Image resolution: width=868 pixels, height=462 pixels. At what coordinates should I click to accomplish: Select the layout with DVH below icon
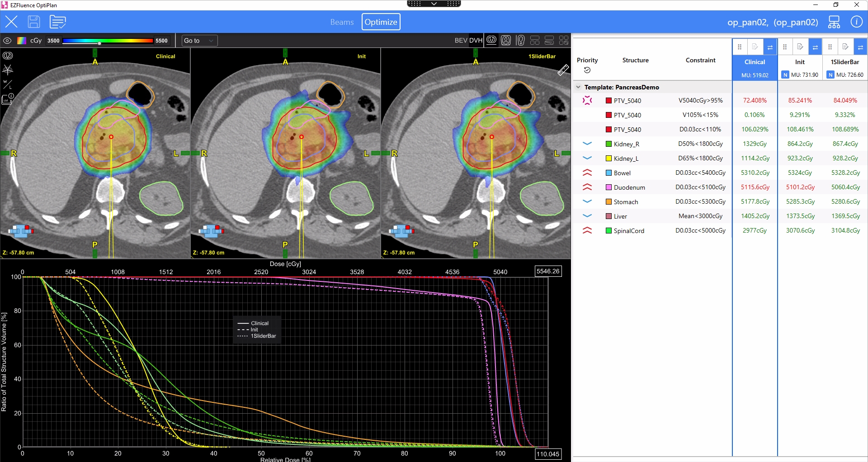point(549,41)
